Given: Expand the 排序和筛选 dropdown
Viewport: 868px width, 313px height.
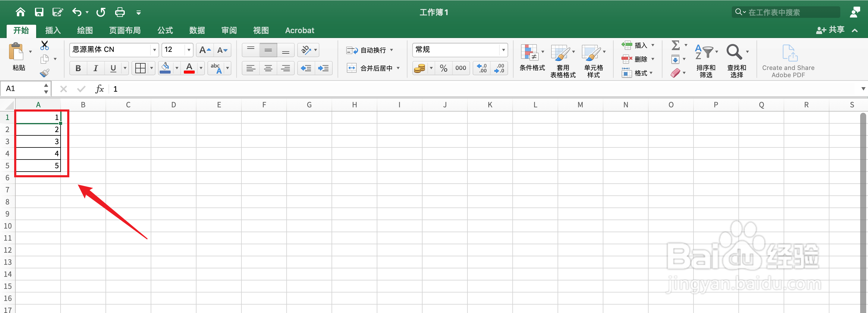Looking at the screenshot, I should coord(717,52).
